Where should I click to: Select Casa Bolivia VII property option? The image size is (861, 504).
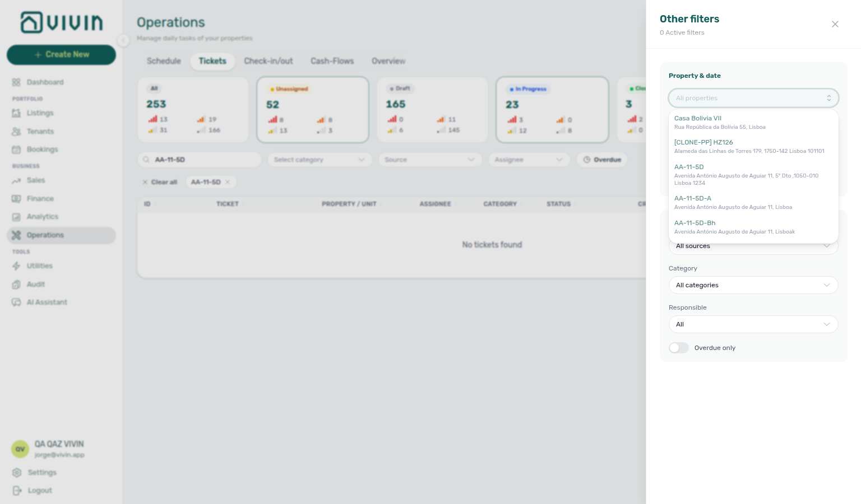click(753, 122)
